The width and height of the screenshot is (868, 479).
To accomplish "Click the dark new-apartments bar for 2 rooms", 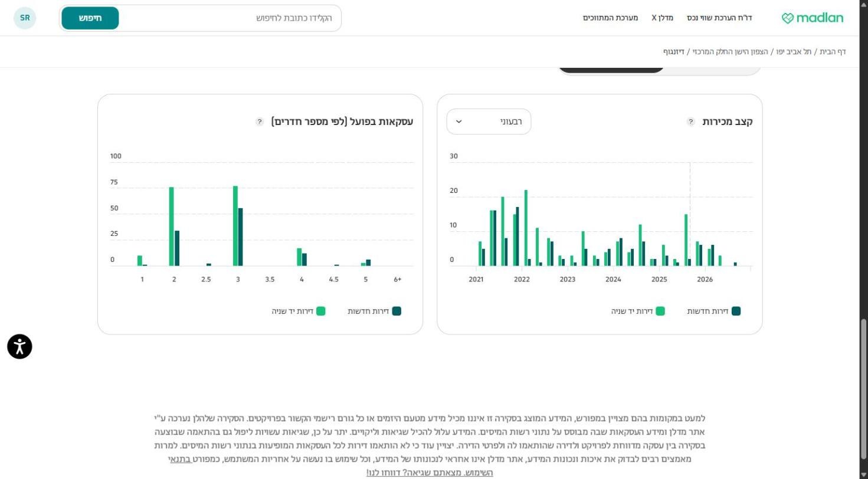I will tap(177, 248).
